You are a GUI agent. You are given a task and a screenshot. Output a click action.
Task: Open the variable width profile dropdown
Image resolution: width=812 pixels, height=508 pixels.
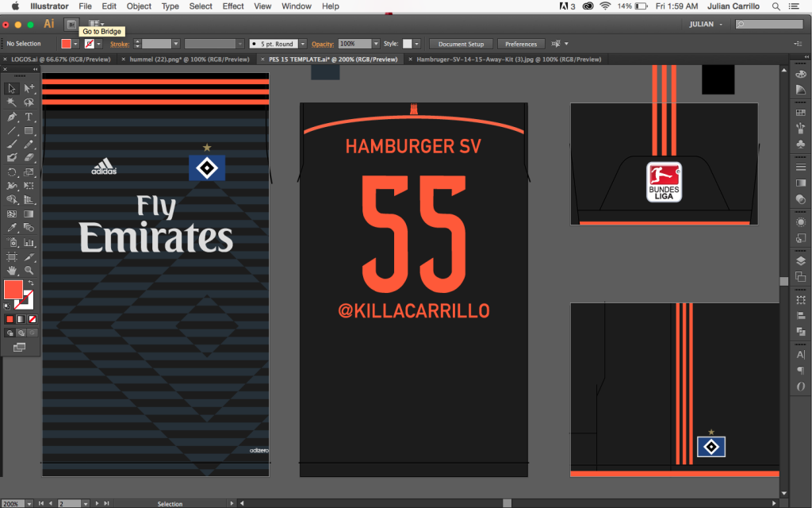click(x=239, y=44)
